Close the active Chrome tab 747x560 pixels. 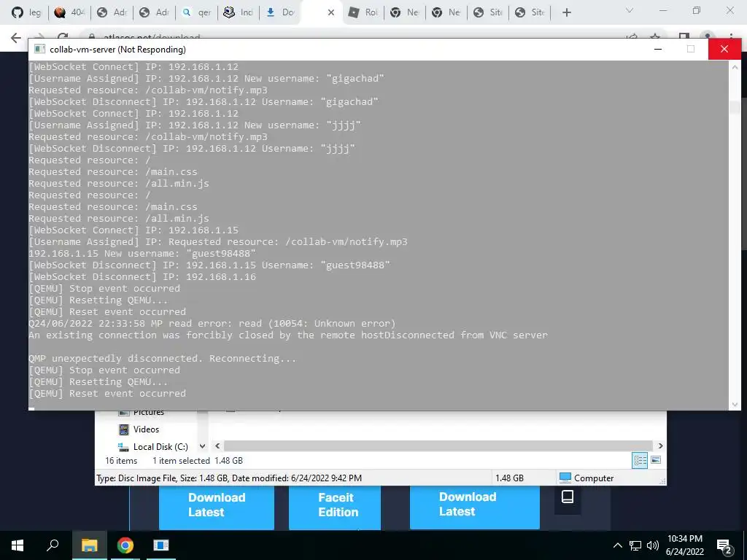pos(331,12)
